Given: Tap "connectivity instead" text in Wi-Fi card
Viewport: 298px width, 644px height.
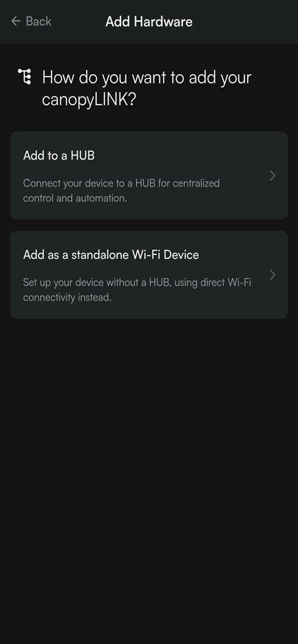Looking at the screenshot, I should [67, 298].
